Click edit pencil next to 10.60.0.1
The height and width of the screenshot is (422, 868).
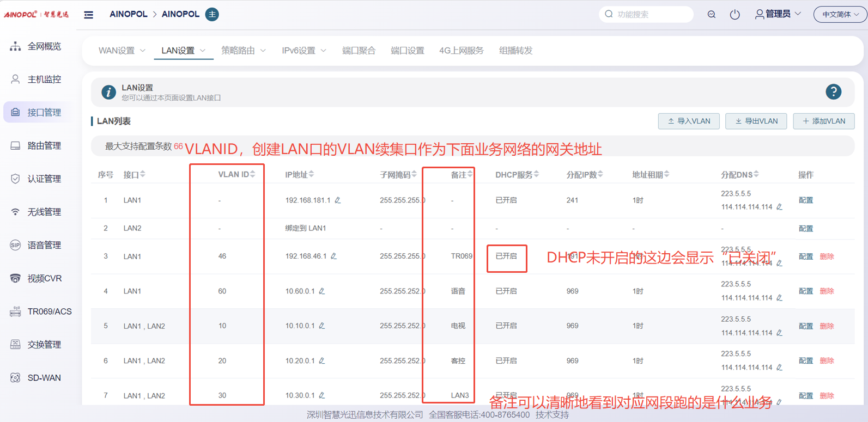pos(322,291)
